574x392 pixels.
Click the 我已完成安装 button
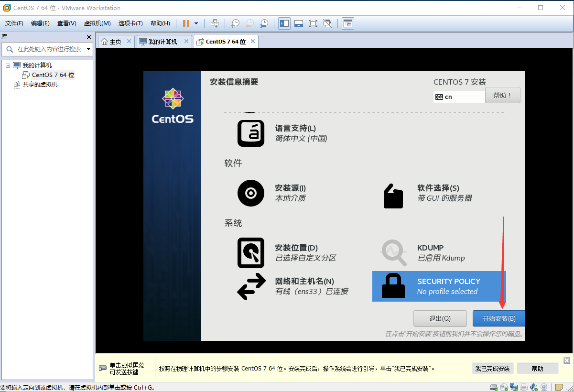click(493, 369)
